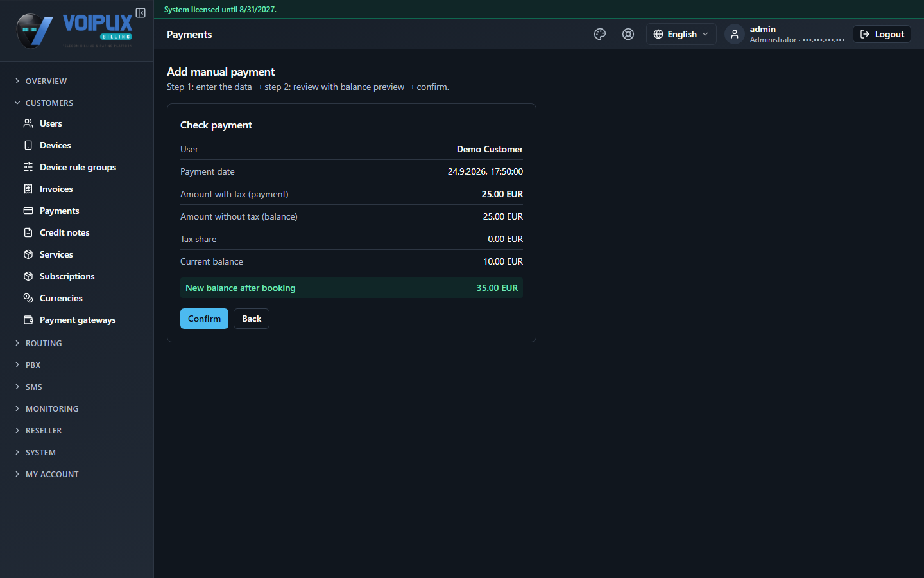Click the 35.00 EUR new balance value
The width and height of the screenshot is (924, 578).
coord(497,288)
